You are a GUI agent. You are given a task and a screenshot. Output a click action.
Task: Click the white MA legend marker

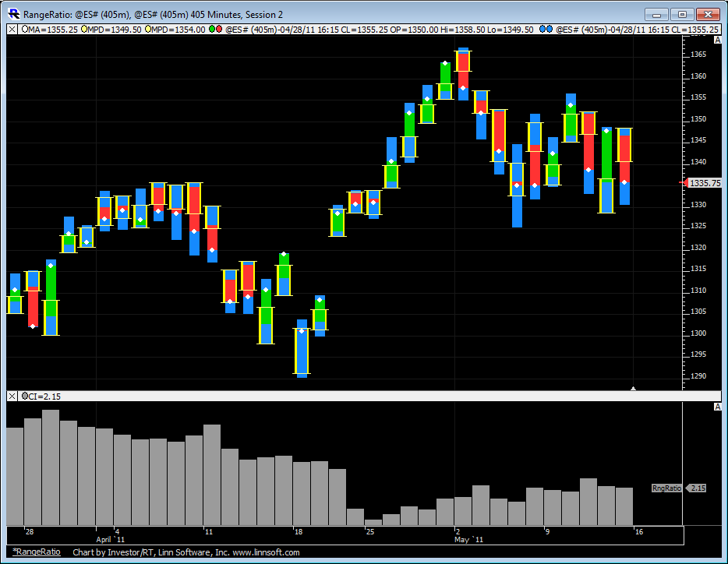24,30
